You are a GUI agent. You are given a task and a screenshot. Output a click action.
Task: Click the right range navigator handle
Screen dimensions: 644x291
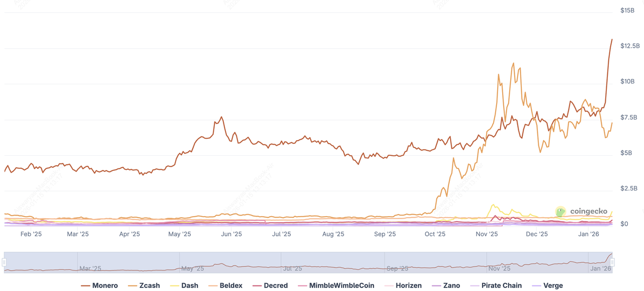tap(612, 262)
